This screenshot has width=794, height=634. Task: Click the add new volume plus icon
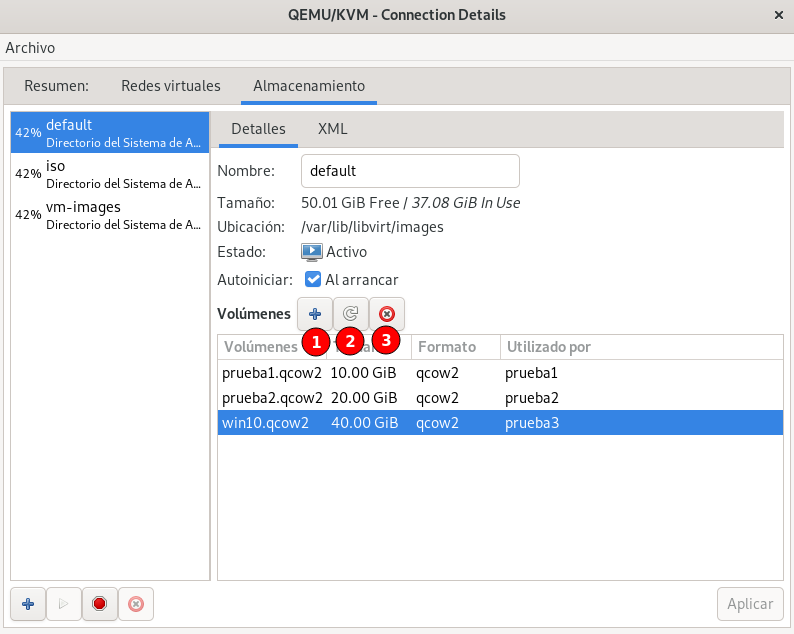point(315,314)
